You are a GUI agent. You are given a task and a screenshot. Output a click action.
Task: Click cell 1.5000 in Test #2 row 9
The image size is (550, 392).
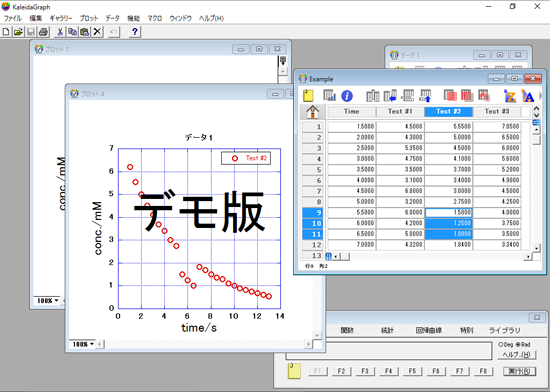point(449,212)
